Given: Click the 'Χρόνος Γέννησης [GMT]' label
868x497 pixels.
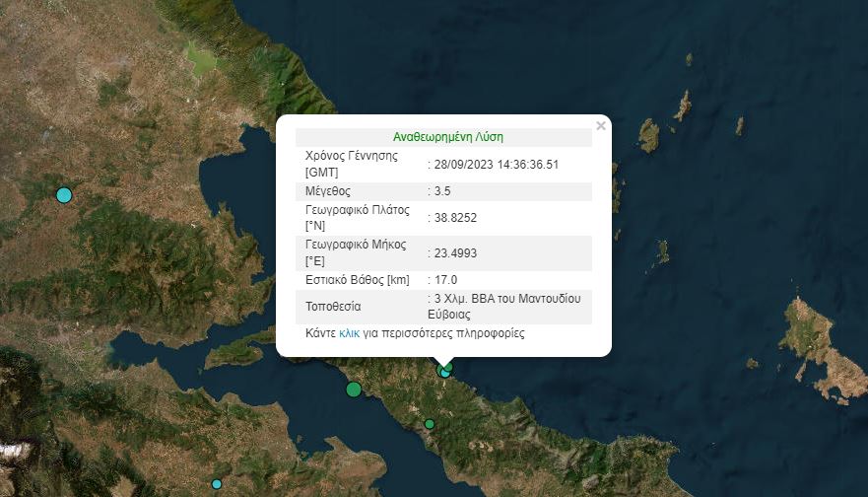Looking at the screenshot, I should (352, 164).
